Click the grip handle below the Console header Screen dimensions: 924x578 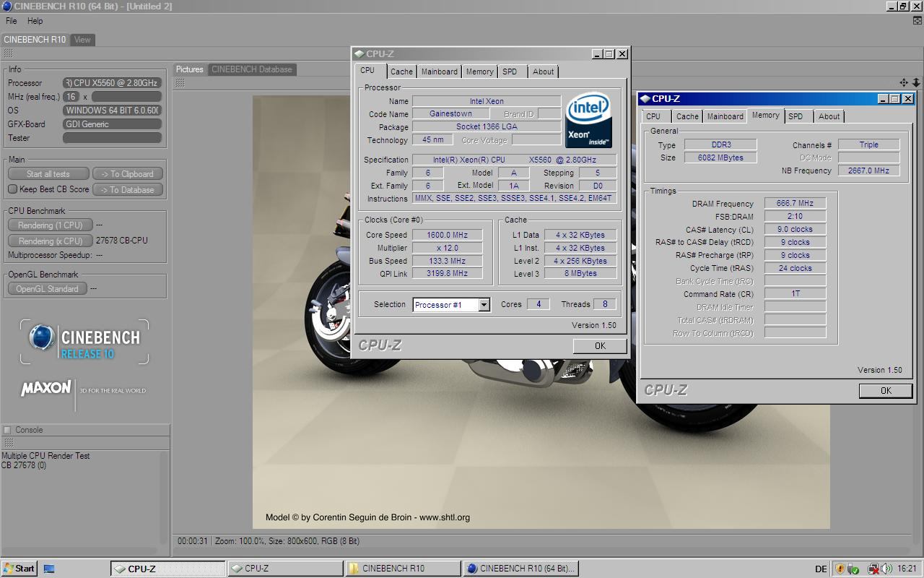click(x=8, y=443)
